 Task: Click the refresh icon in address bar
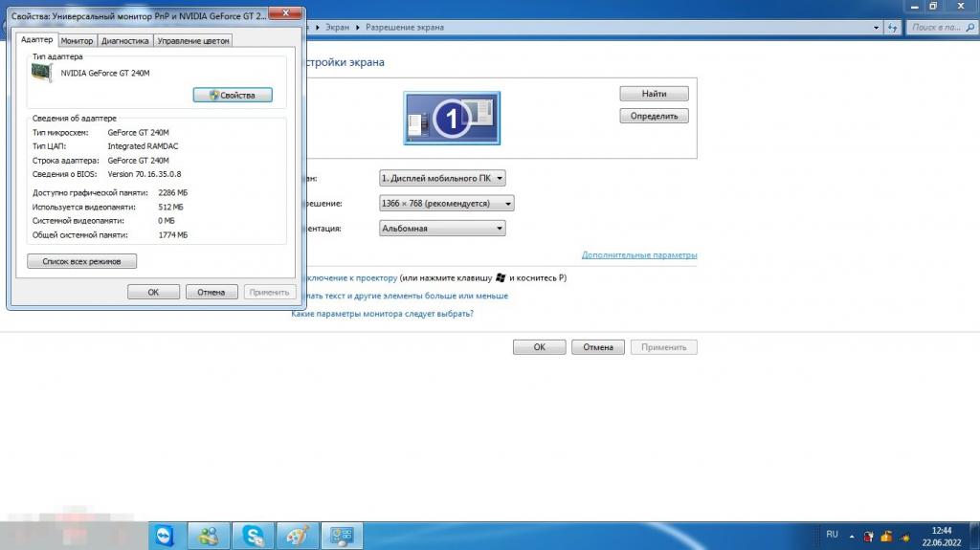pos(892,27)
